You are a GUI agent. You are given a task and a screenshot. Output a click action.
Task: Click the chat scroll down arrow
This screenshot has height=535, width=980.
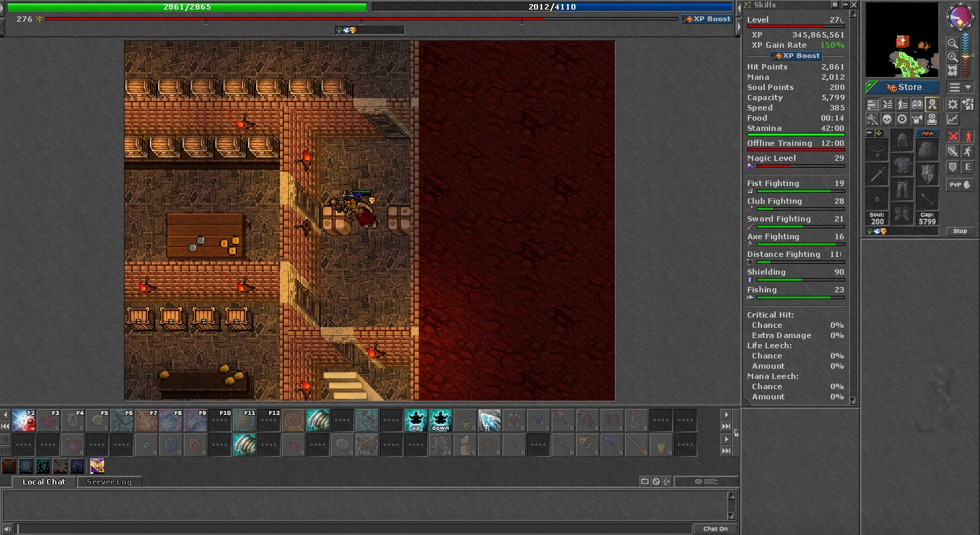732,516
